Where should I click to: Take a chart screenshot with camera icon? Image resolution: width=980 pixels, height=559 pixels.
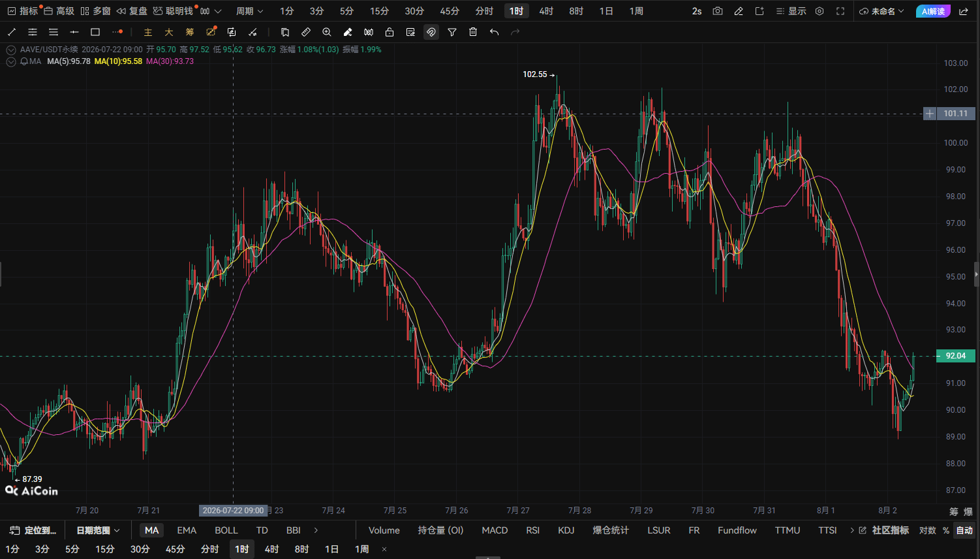(x=718, y=11)
